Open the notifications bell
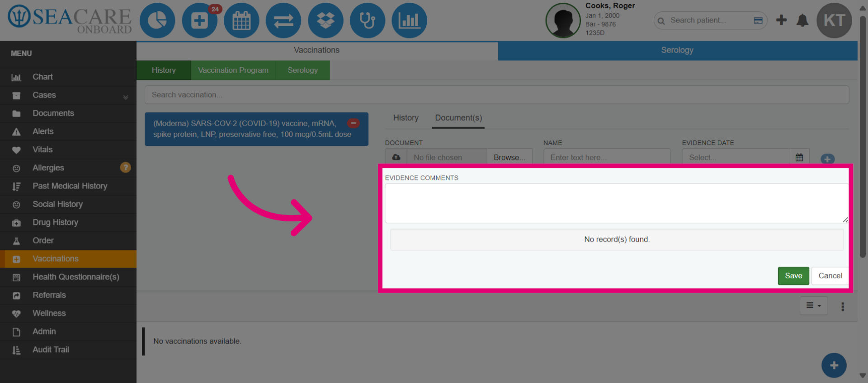The width and height of the screenshot is (868, 383). coord(802,20)
